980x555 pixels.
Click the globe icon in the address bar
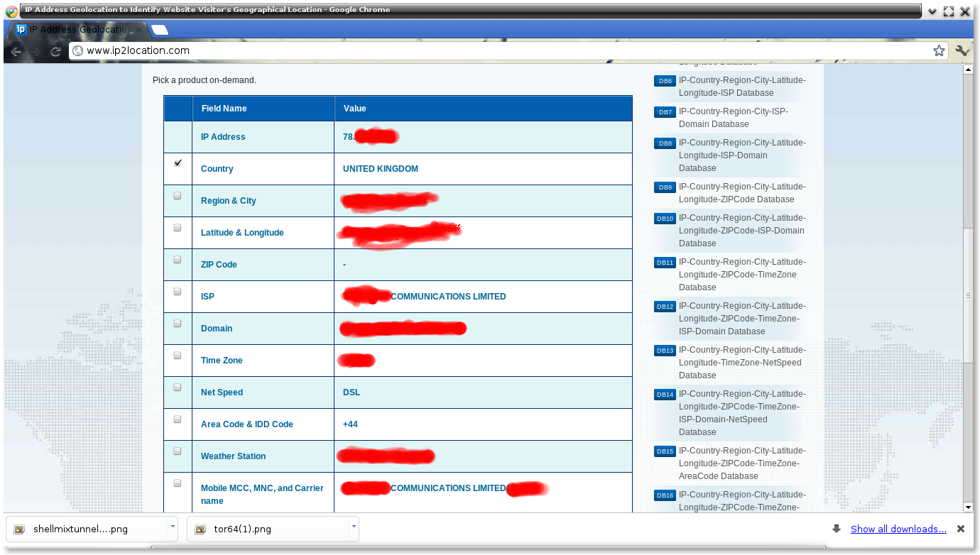pyautogui.click(x=78, y=50)
